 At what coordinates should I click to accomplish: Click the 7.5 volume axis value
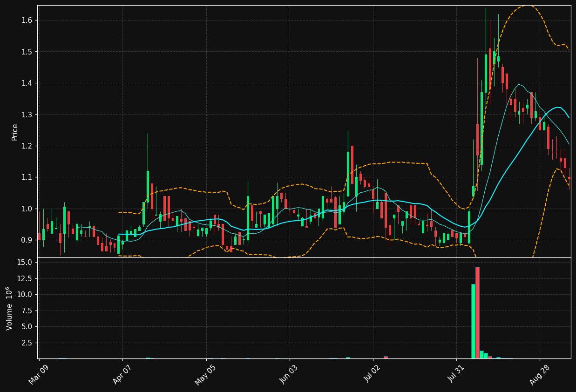(x=26, y=311)
